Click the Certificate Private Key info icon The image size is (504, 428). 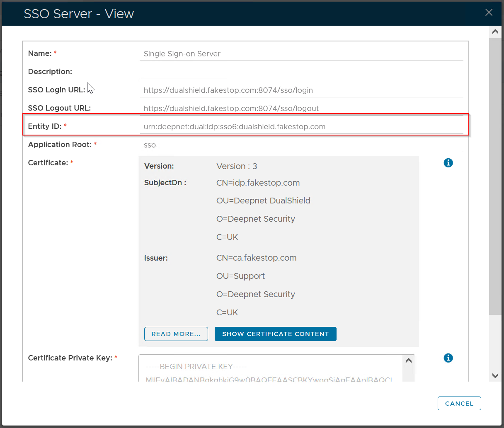click(x=448, y=358)
